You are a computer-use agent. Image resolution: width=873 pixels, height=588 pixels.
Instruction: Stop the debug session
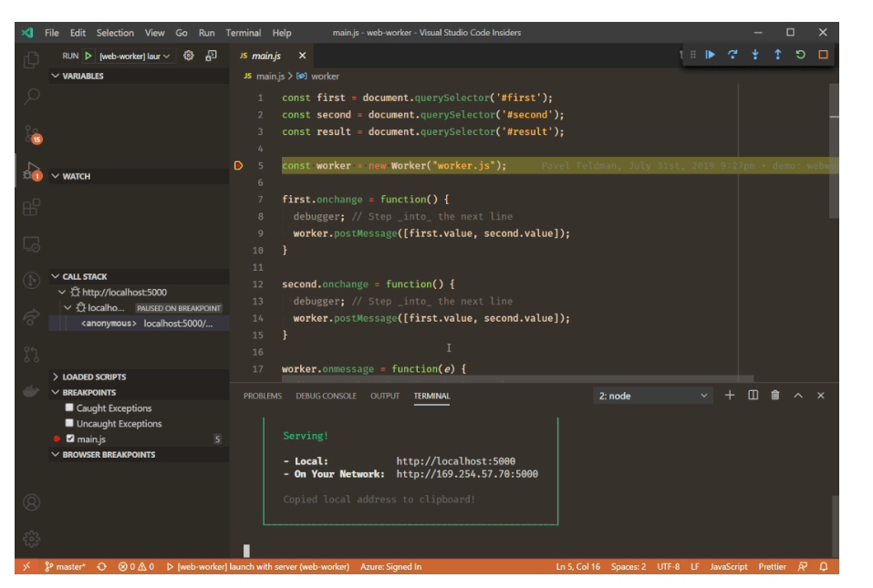[x=824, y=55]
